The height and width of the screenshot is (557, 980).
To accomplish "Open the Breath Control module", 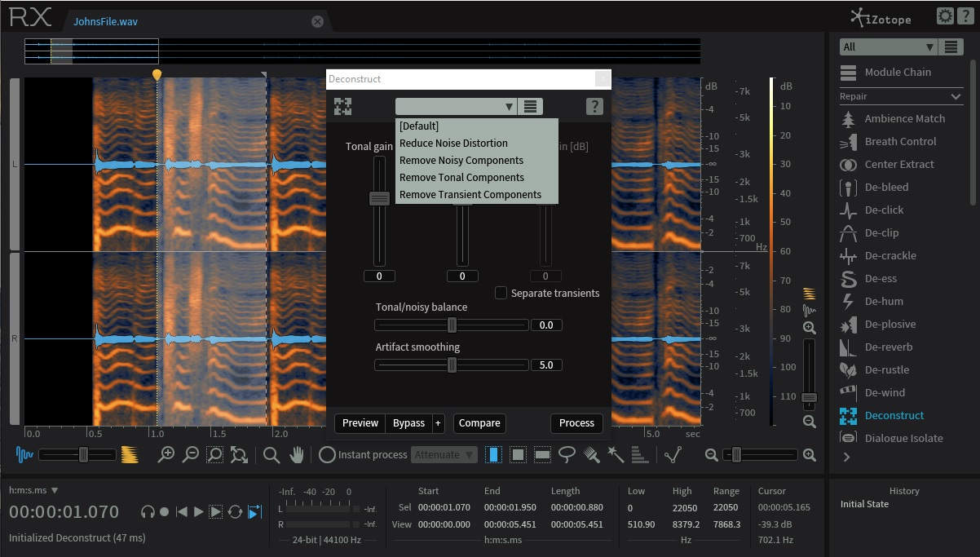I will [x=889, y=141].
